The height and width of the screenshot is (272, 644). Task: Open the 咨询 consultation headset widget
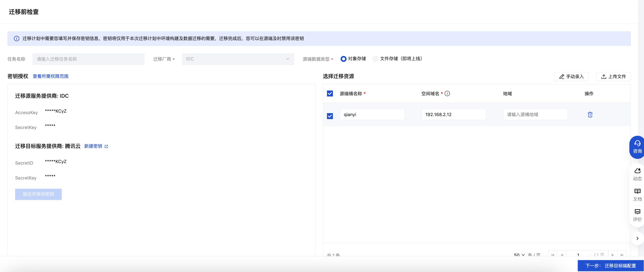click(x=637, y=147)
